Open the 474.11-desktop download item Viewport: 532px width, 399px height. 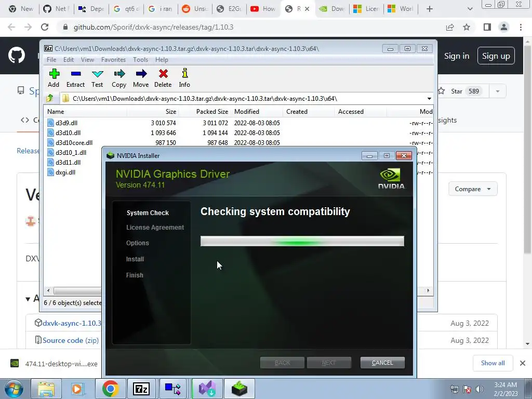(54, 364)
